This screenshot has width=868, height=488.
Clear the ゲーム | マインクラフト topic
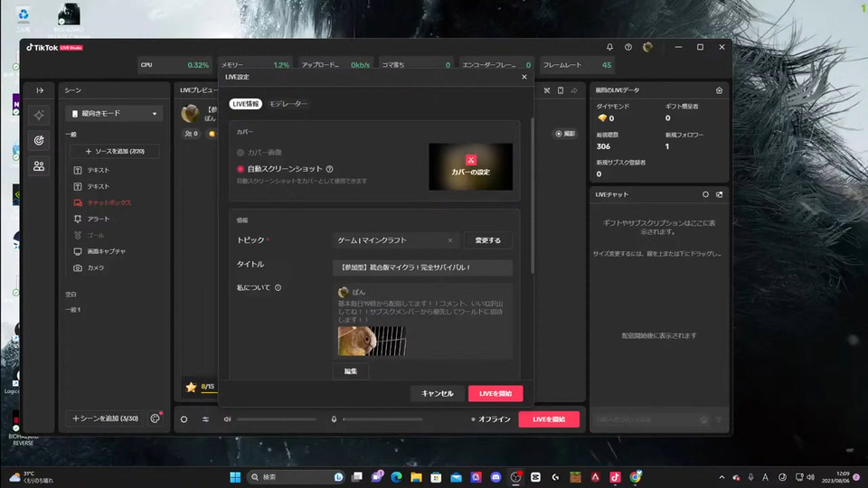pos(450,240)
